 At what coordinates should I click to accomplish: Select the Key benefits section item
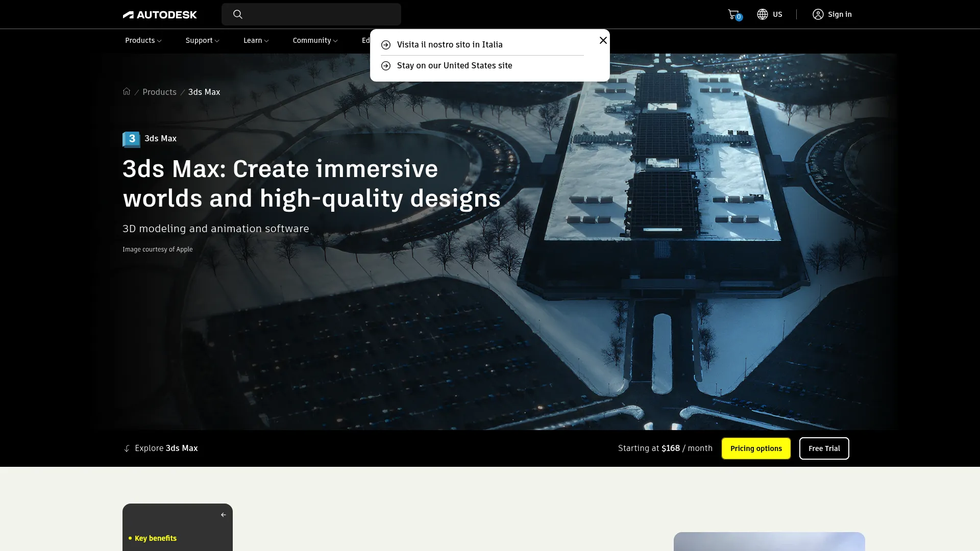155,538
